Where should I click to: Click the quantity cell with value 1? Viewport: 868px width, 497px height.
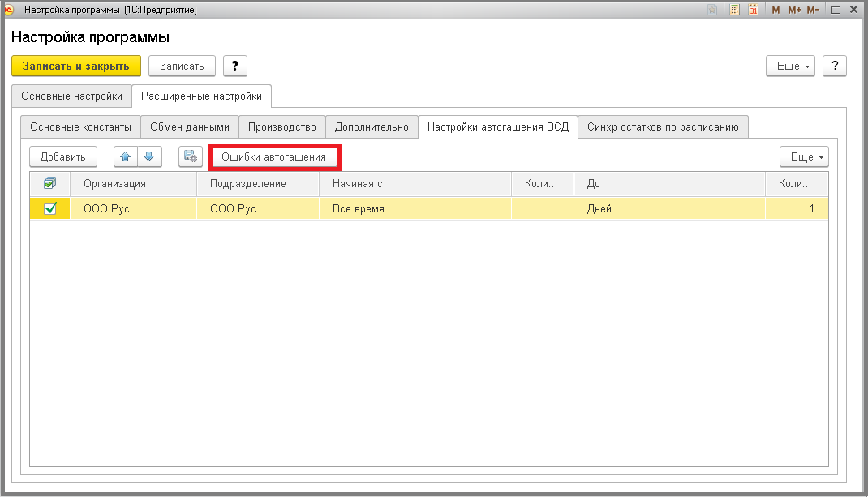[x=797, y=208]
